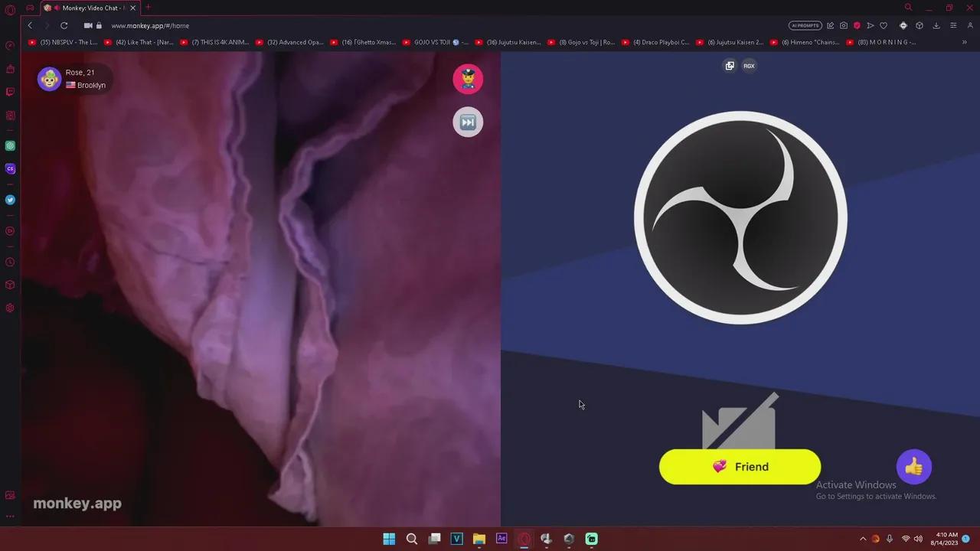Screen dimensions: 980x551
Task: Open bookmark '(42) Like That - [Nar...'
Action: [139, 42]
